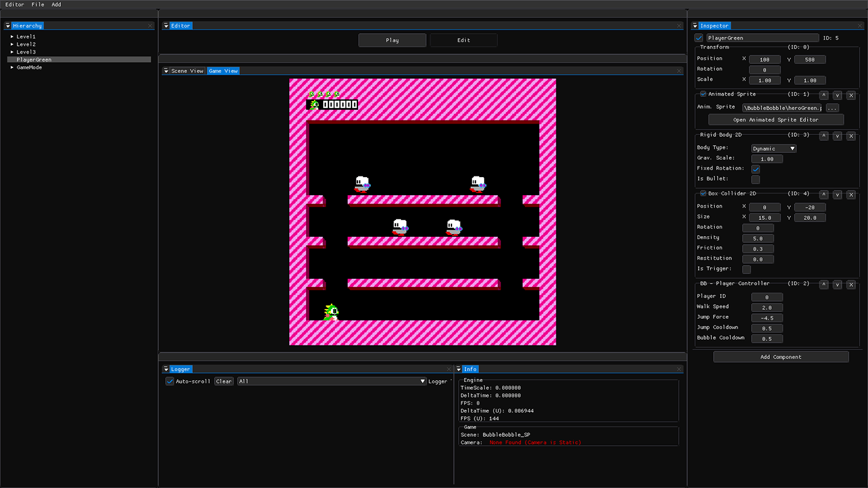Move Animated Sprite component down
The height and width of the screenshot is (488, 868).
coord(837,95)
